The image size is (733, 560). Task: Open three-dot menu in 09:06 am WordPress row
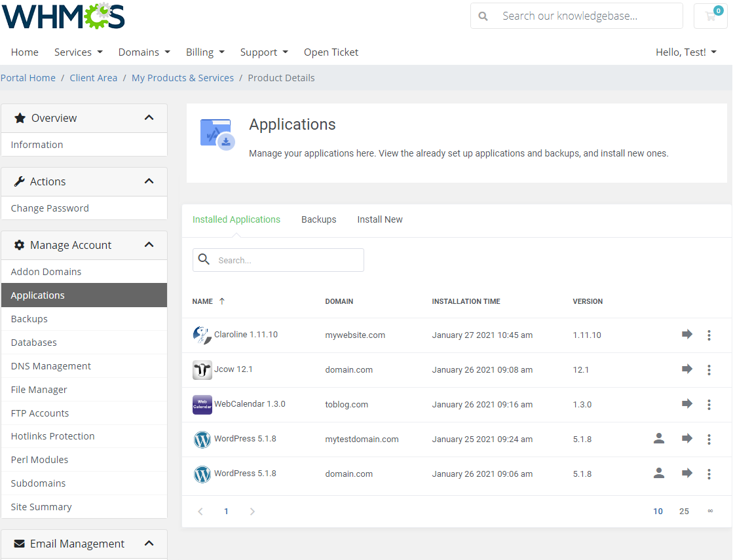point(709,474)
